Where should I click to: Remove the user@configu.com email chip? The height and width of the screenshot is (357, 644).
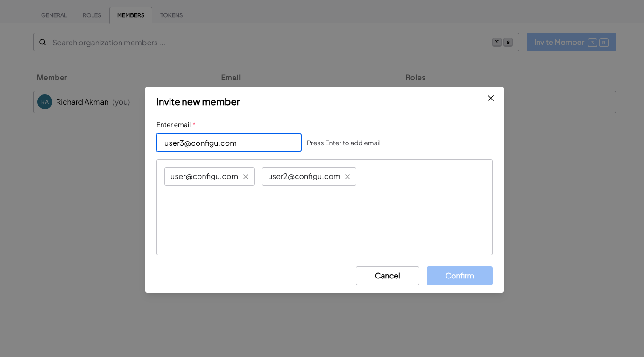[246, 177]
